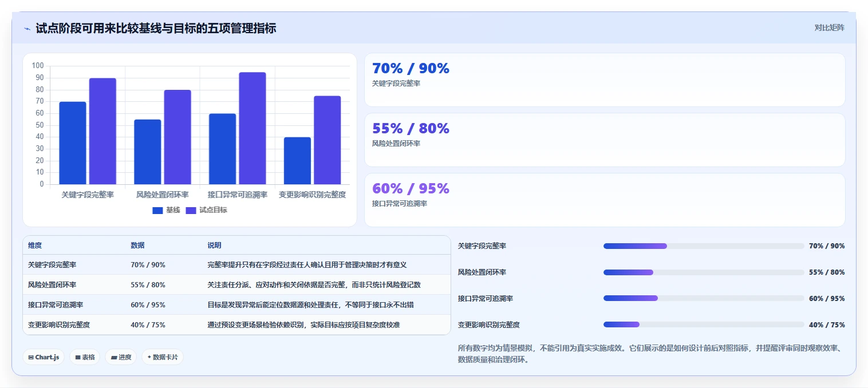The height and width of the screenshot is (388, 868).
Task: Click the 55% / 80% value in the stat card
Action: [411, 128]
